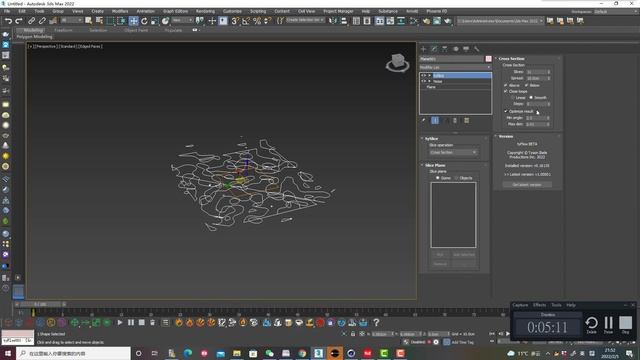640x360 pixels.
Task: Open the Modify command panel tab
Action: (x=434, y=49)
